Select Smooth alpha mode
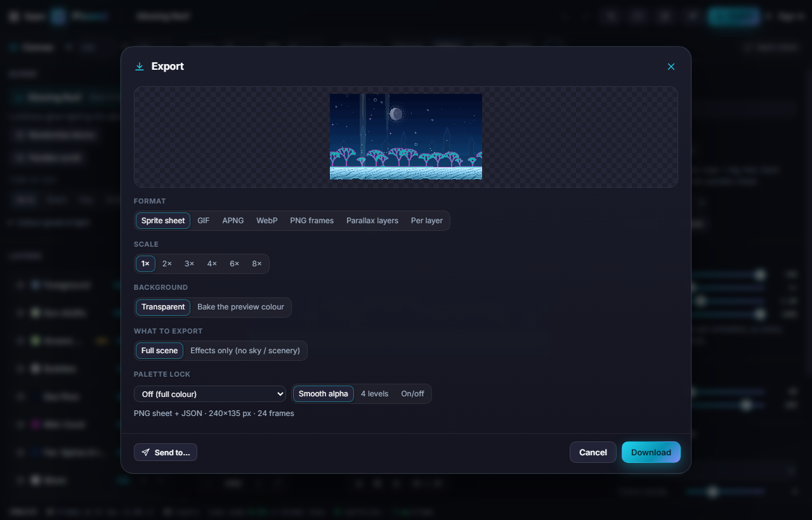812x520 pixels. (324, 394)
